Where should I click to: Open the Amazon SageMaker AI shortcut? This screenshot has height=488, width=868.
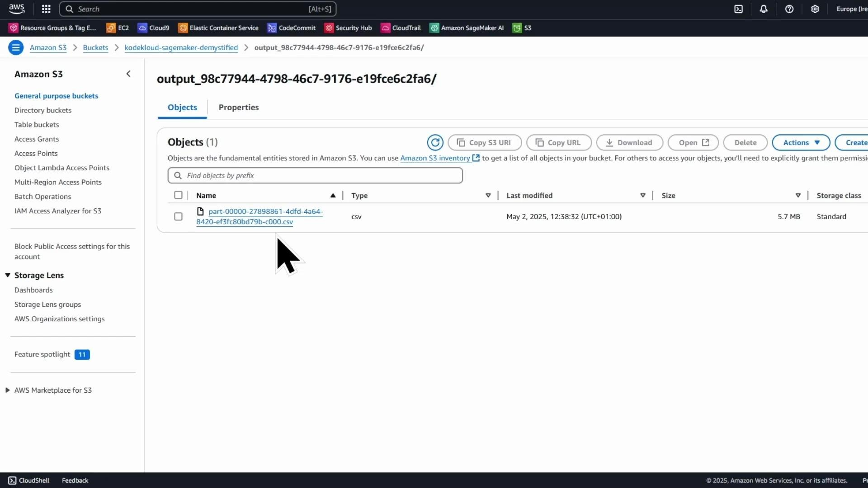coord(467,28)
